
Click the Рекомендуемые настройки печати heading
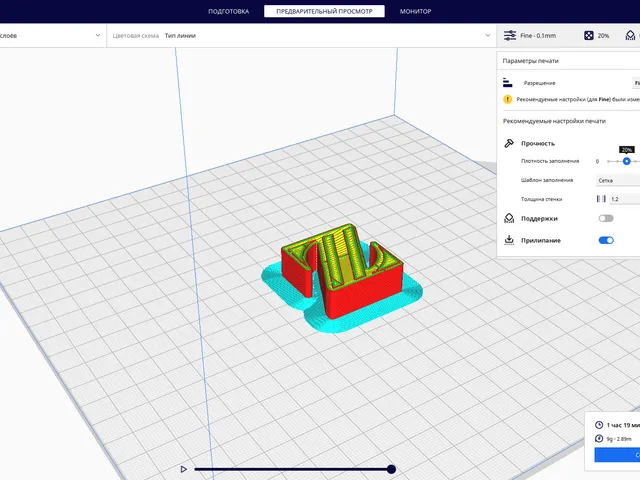pyautogui.click(x=554, y=121)
